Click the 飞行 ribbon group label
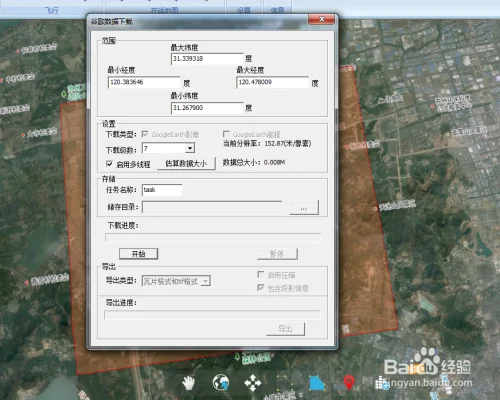The height and width of the screenshot is (400, 500). tap(52, 11)
